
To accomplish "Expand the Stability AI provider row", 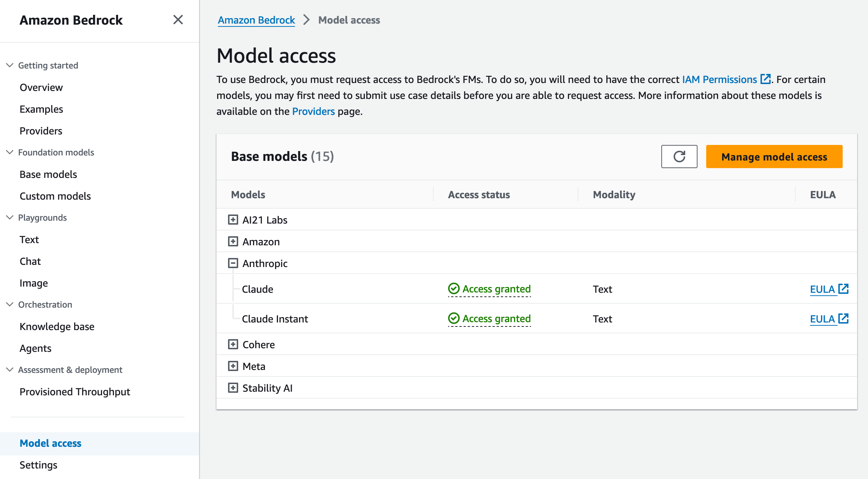I will point(233,388).
